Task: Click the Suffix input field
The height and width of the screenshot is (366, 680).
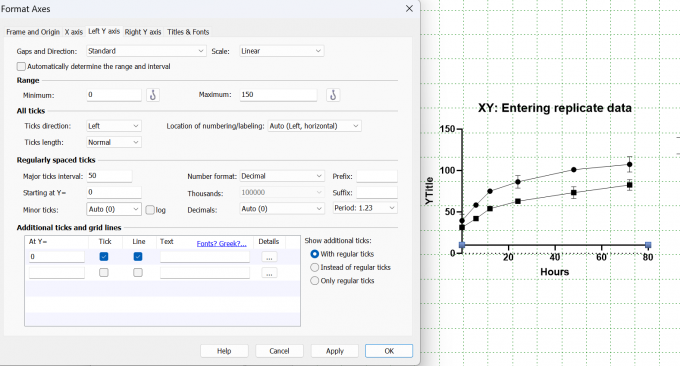Action: [377, 192]
